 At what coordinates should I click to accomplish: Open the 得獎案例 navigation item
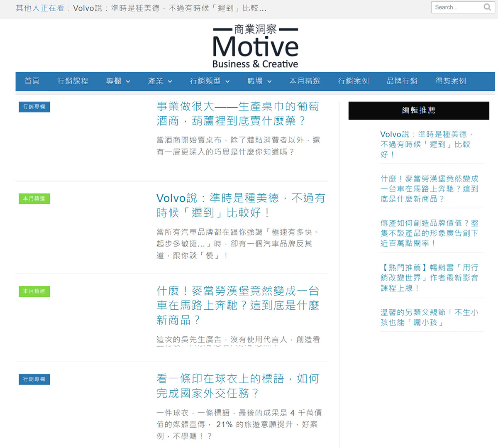click(x=450, y=81)
